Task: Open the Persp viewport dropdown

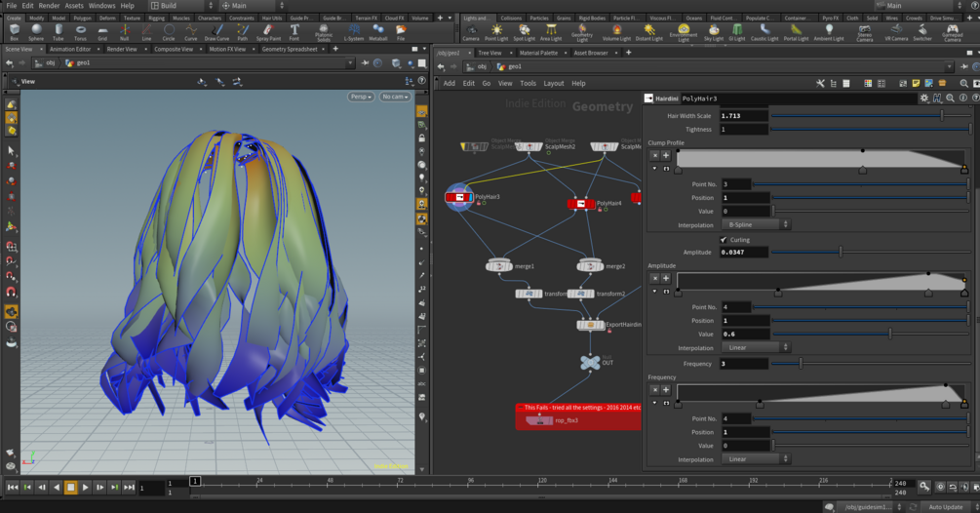Action: (x=361, y=97)
